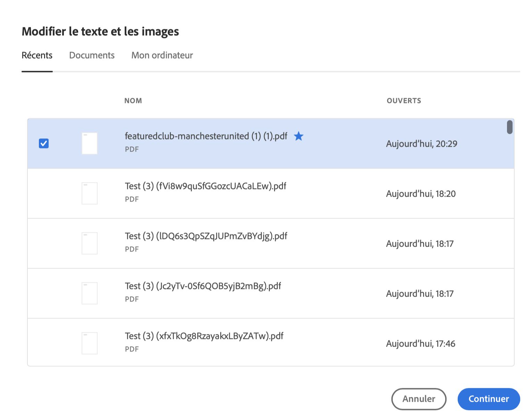Sort by the OUVERTS column header
This screenshot has width=532, height=415.
404,101
